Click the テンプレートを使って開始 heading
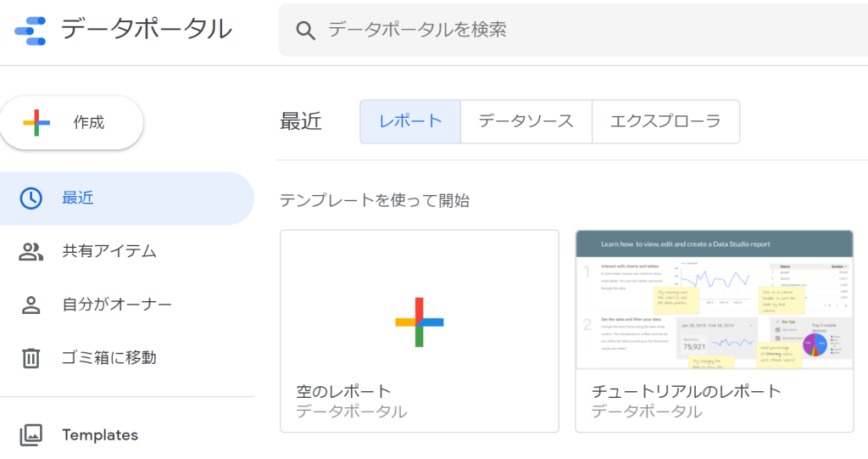The width and height of the screenshot is (868, 459). (x=374, y=200)
